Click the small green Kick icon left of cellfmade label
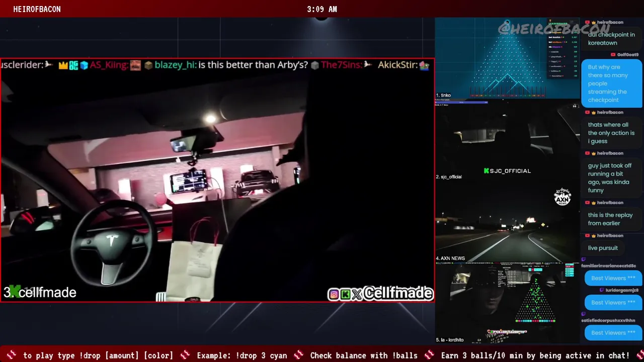Screen dimensions: 644x362 pyautogui.click(x=15, y=292)
